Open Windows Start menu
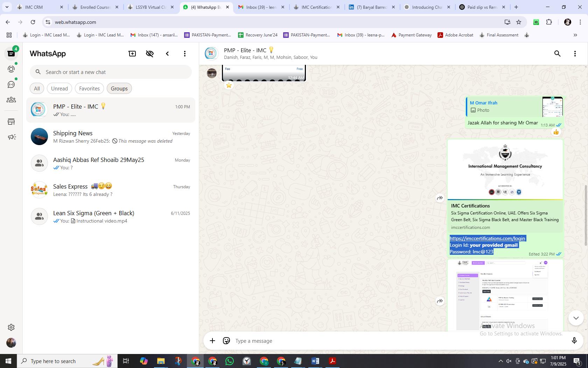 pos(8,361)
